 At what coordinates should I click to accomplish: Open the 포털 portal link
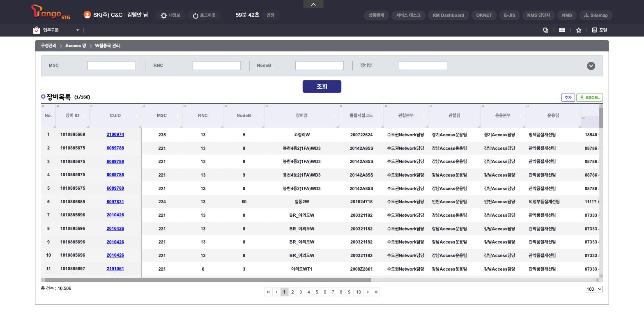600,30
